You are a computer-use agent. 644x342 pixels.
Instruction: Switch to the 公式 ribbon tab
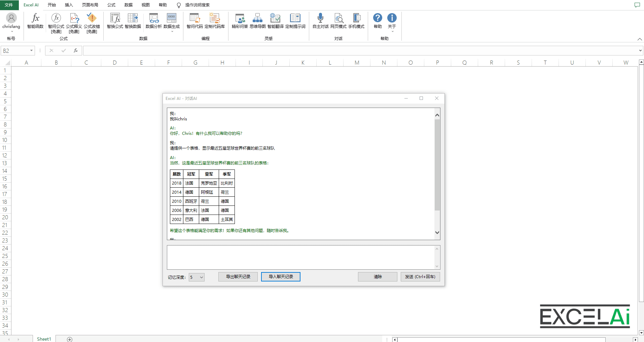pyautogui.click(x=111, y=5)
